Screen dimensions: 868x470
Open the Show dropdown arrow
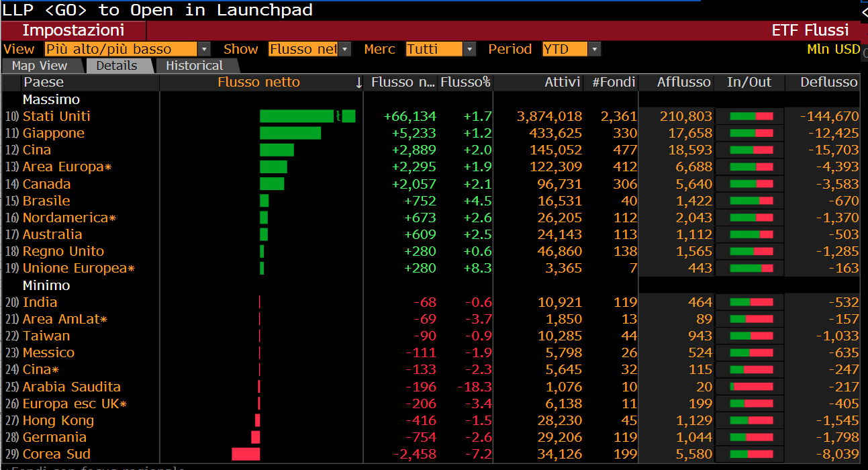345,49
